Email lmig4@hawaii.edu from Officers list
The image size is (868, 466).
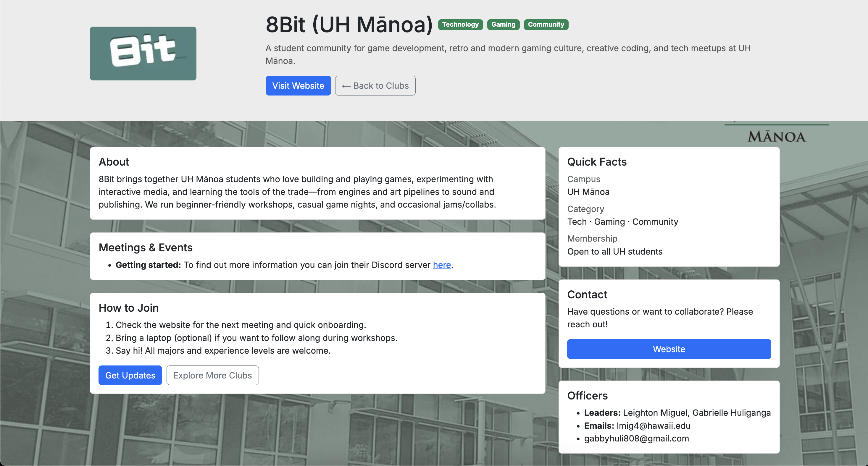(653, 425)
